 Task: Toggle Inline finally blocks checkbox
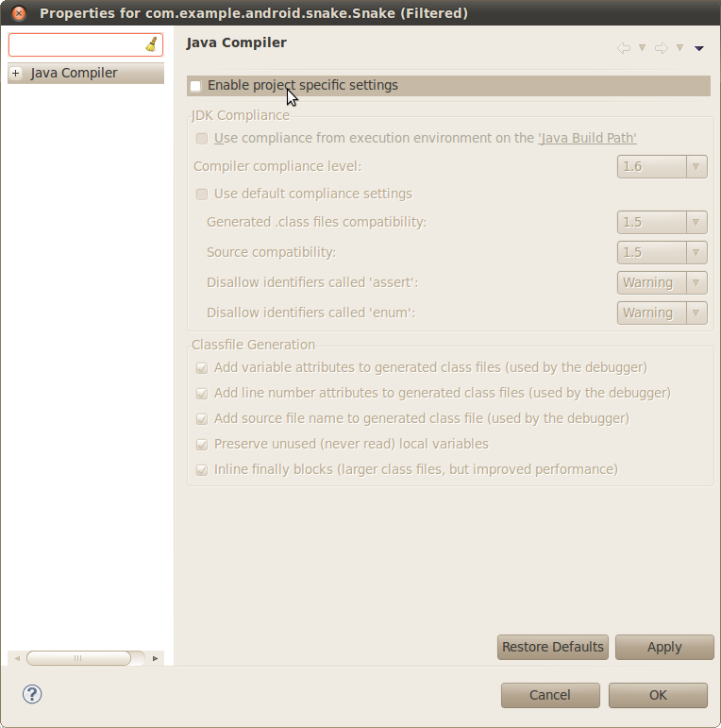pos(202,470)
